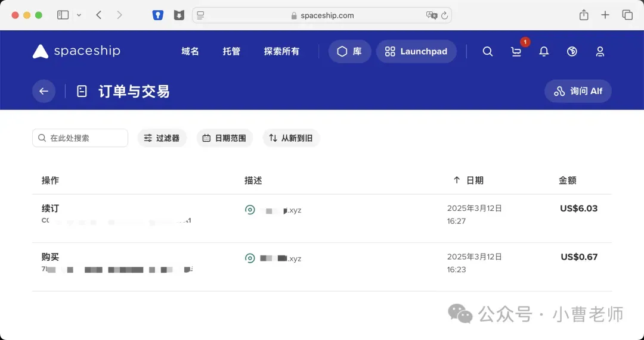Open the shopping cart with badge
The width and height of the screenshot is (644, 340).
516,52
